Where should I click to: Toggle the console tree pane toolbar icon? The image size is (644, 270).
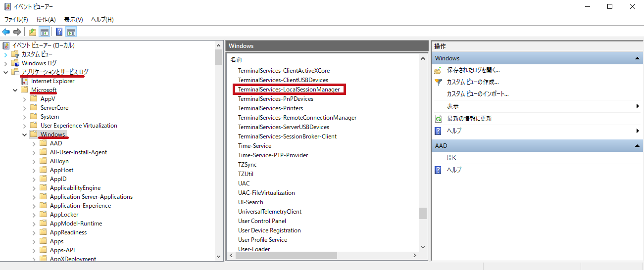click(x=44, y=32)
